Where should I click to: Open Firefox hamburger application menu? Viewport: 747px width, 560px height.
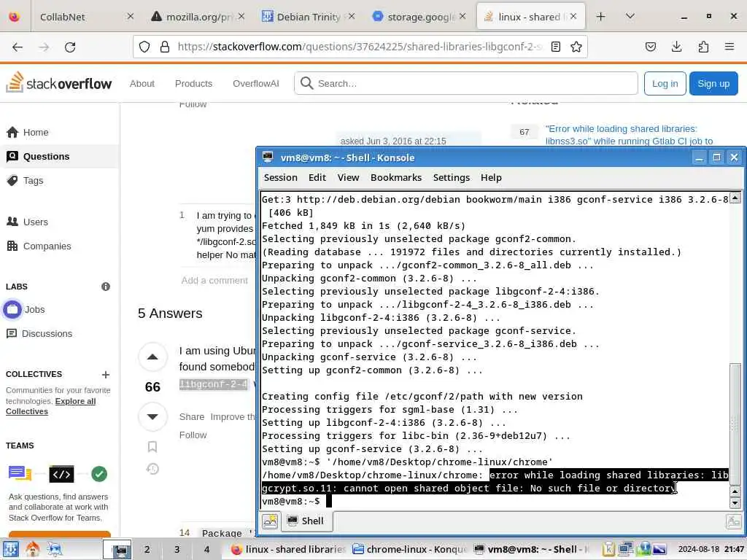[729, 47]
